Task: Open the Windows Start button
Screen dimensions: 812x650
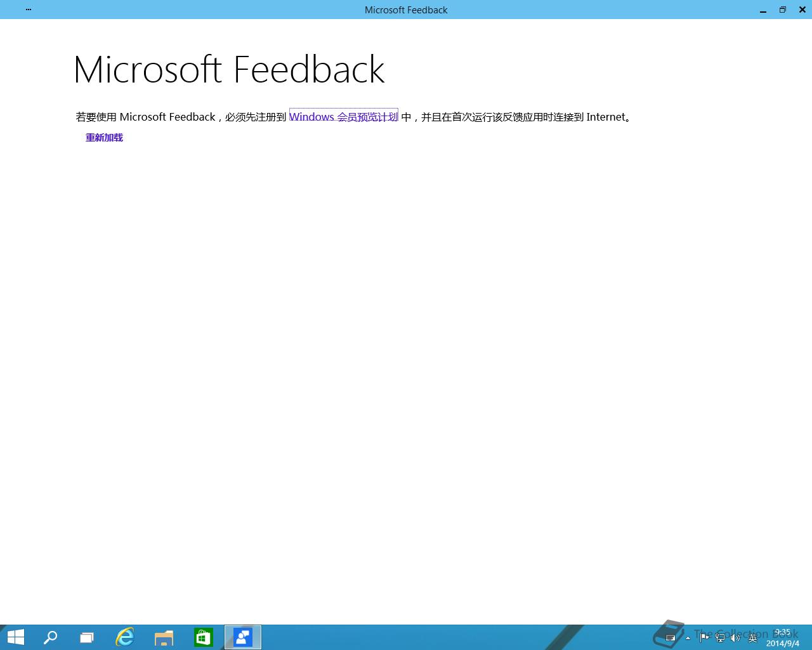Action: point(15,637)
